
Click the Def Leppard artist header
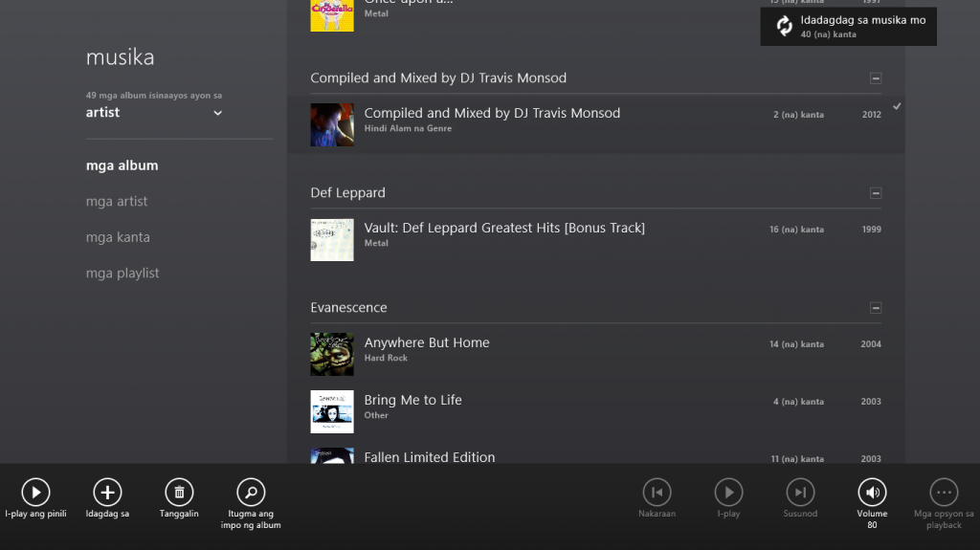coord(347,192)
